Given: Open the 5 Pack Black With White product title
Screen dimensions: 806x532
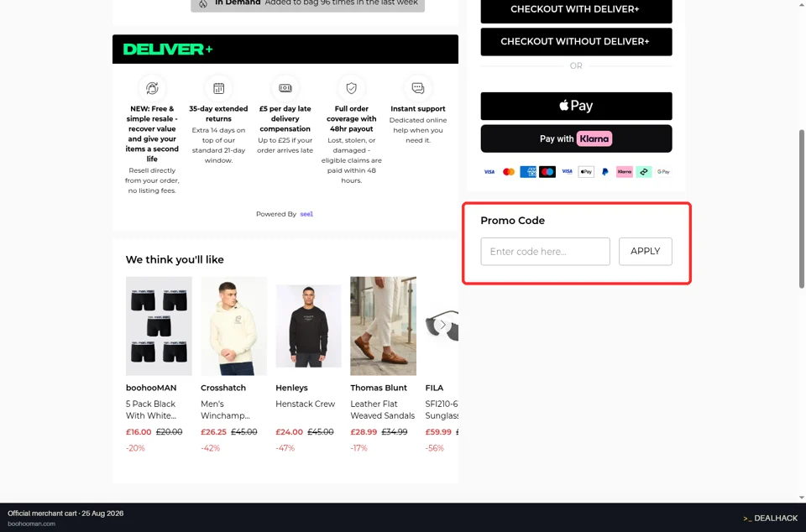Looking at the screenshot, I should pyautogui.click(x=151, y=409).
